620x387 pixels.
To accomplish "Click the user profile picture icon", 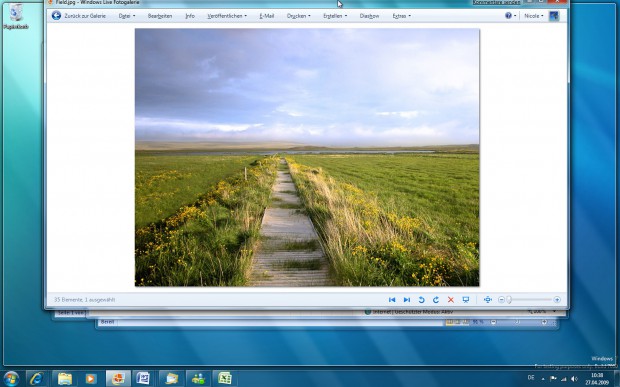I will click(x=554, y=16).
